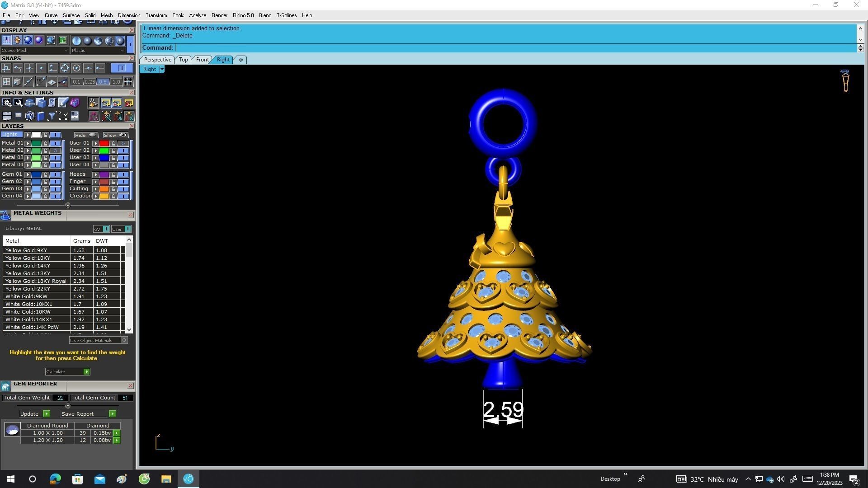Click the funnel selection filter icon
The height and width of the screenshot is (488, 868).
tap(52, 117)
